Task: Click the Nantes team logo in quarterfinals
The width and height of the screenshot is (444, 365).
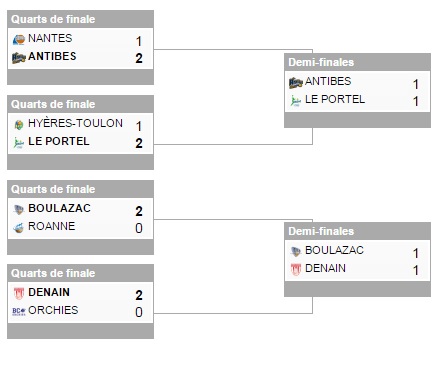Action: tap(19, 40)
